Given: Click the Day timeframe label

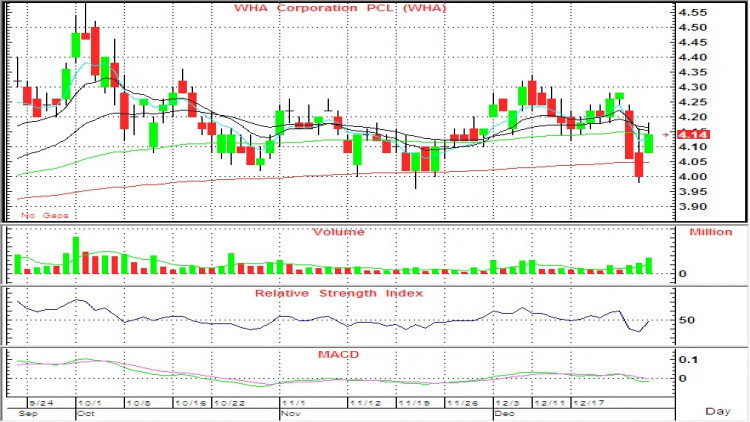Looking at the screenshot, I should coord(718,411).
